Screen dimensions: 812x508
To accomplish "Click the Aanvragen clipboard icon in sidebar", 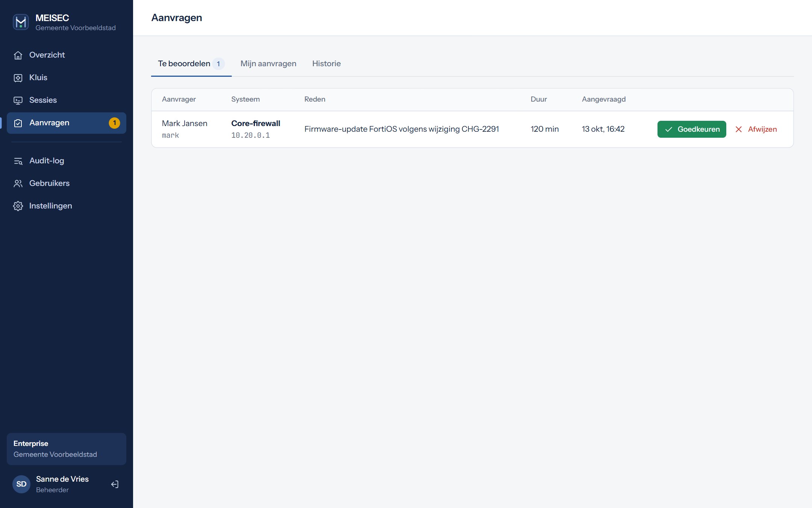I will [18, 123].
